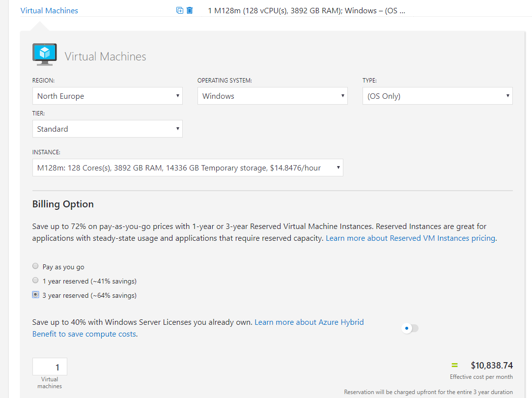Viewport: 532px width, 398px height.
Task: Open the Learn more about Azure Hybrid Benefit link
Action: pos(309,322)
